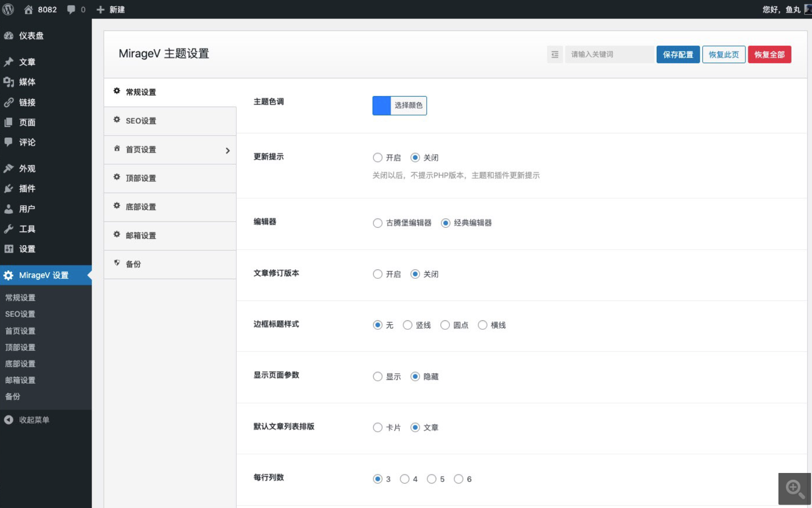This screenshot has height=508, width=812.
Task: Open the SEO设置 tab
Action: pyautogui.click(x=170, y=121)
